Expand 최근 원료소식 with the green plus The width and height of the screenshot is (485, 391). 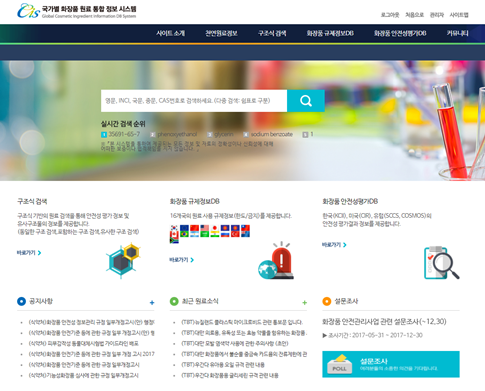(304, 303)
